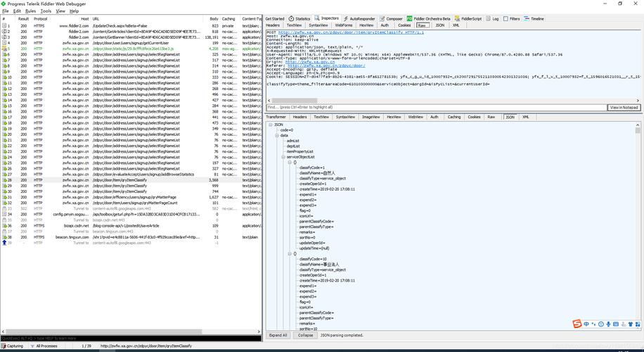Click the View in Notepad button
The image size is (644, 352).
tap(624, 108)
